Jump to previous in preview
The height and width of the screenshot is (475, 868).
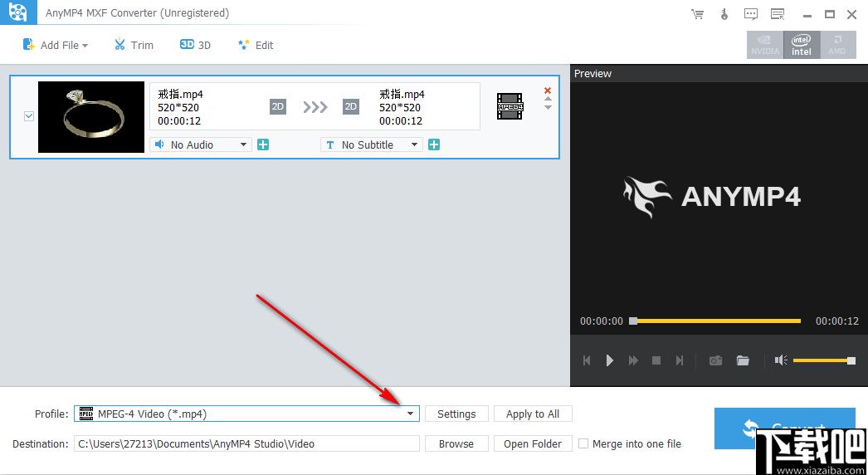pyautogui.click(x=587, y=360)
